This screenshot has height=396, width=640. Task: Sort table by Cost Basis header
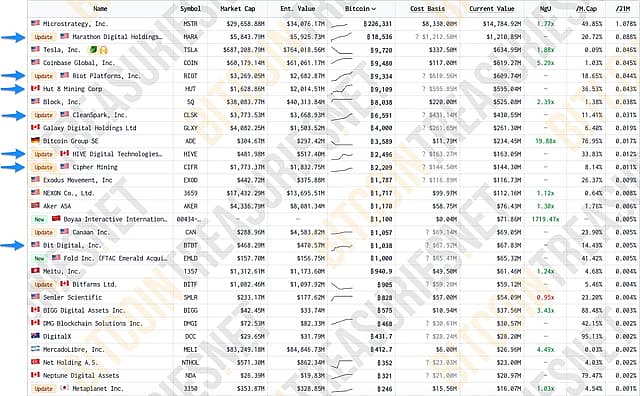[427, 9]
